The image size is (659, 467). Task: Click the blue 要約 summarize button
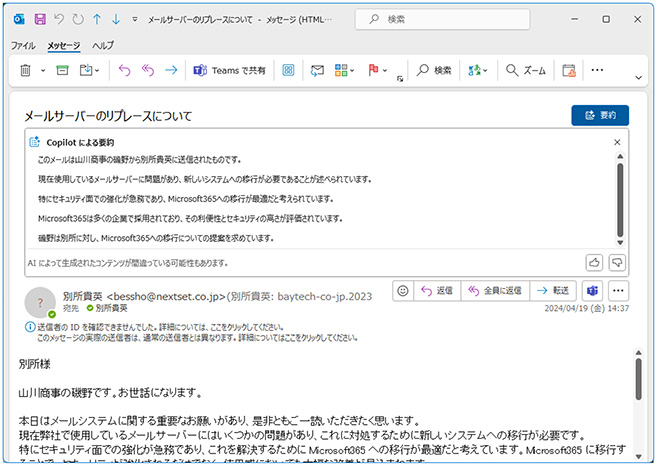click(x=600, y=115)
